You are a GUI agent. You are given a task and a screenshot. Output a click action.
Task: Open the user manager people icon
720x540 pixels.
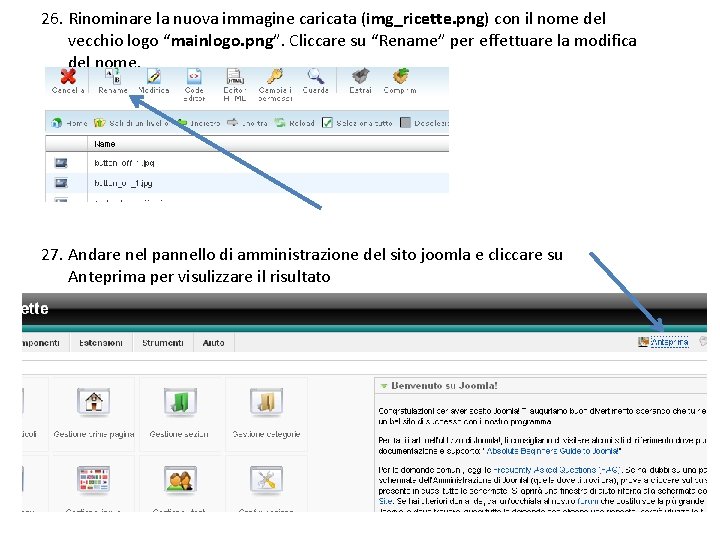(180, 479)
